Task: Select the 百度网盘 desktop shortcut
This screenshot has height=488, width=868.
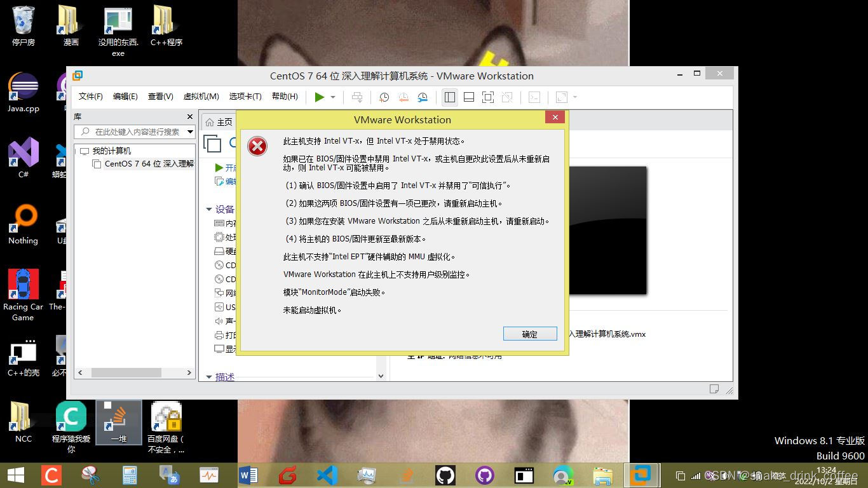Action: point(166,427)
